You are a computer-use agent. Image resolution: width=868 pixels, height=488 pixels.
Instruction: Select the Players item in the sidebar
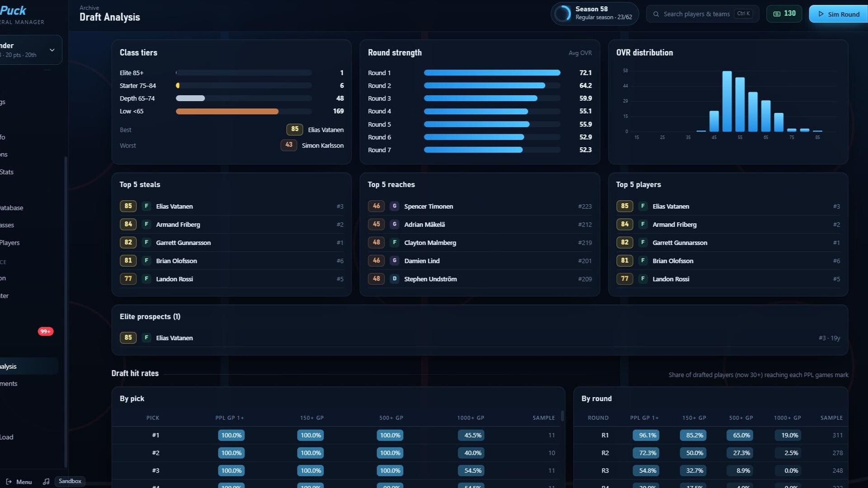tap(10, 243)
